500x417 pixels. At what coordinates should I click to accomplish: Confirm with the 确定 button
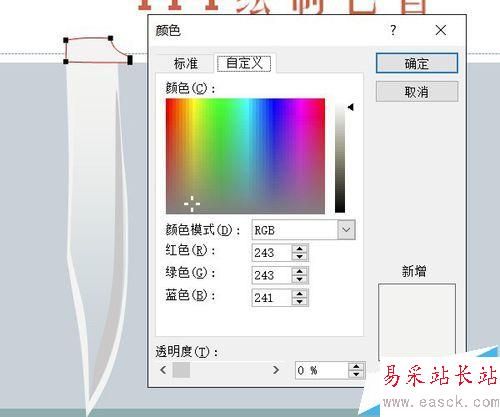tap(417, 63)
